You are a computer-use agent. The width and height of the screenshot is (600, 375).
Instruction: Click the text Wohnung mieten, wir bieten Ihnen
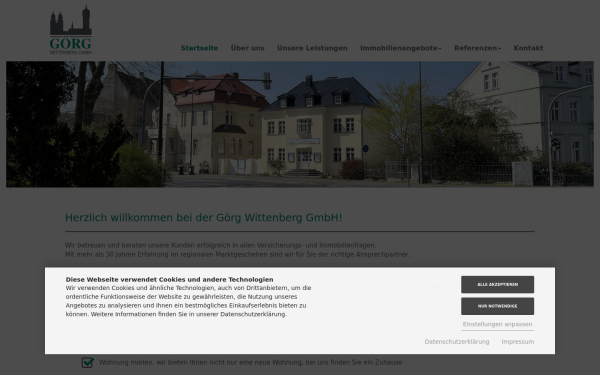pyautogui.click(x=251, y=362)
